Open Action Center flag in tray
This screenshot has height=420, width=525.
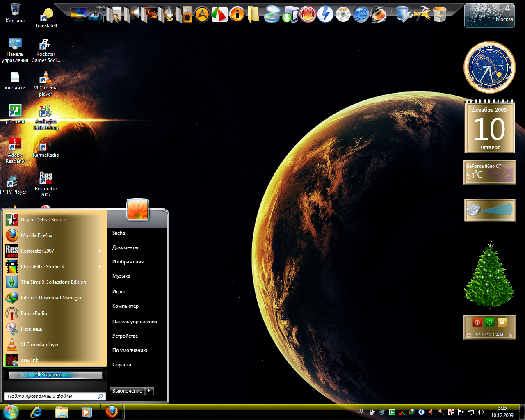[461, 412]
